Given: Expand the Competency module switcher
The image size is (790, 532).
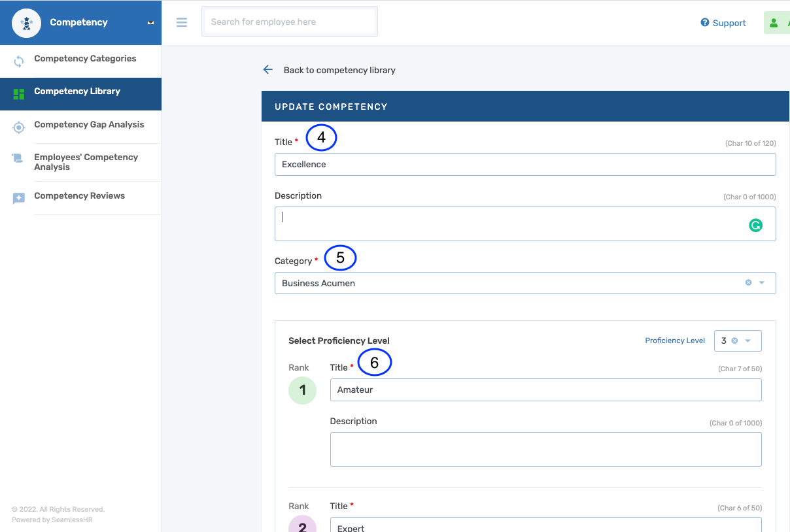Looking at the screenshot, I should (x=150, y=23).
